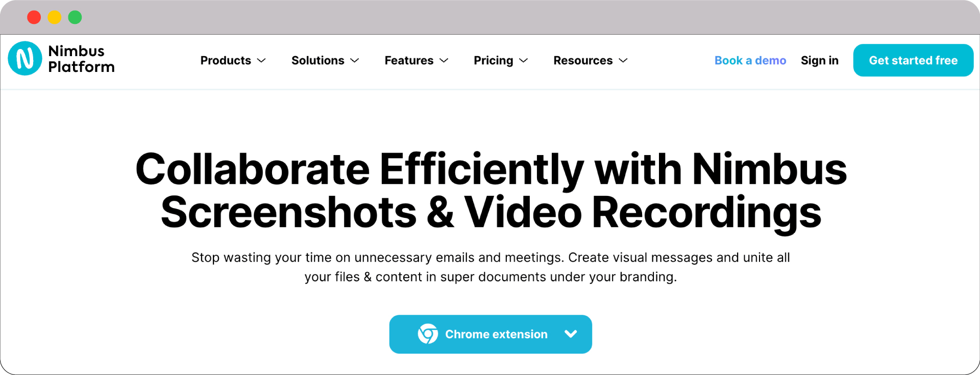Viewport: 980px width, 375px height.
Task: Follow the Book a demo link
Action: click(750, 61)
